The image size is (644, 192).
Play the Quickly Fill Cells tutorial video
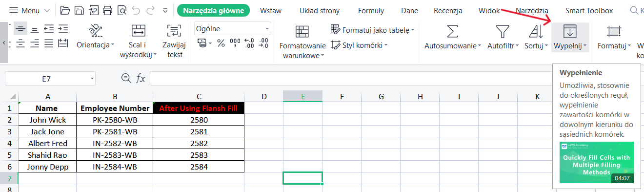597,162
